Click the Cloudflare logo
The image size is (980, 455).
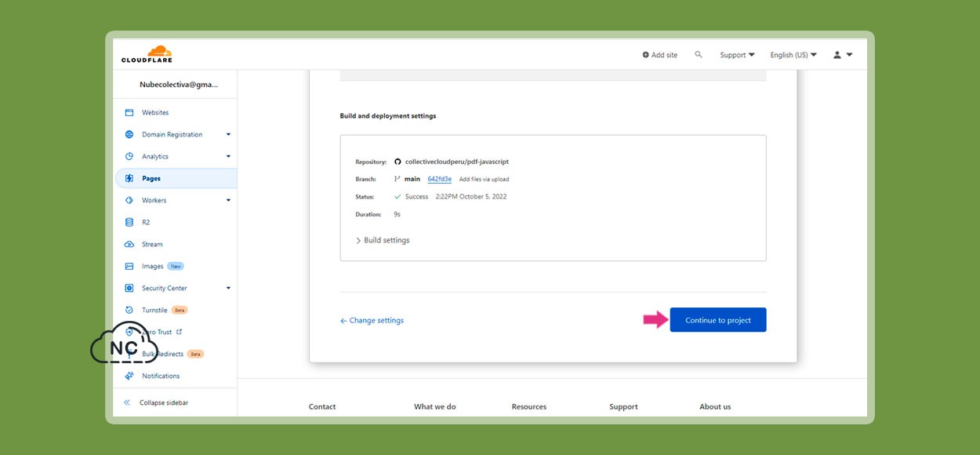pyautogui.click(x=147, y=54)
